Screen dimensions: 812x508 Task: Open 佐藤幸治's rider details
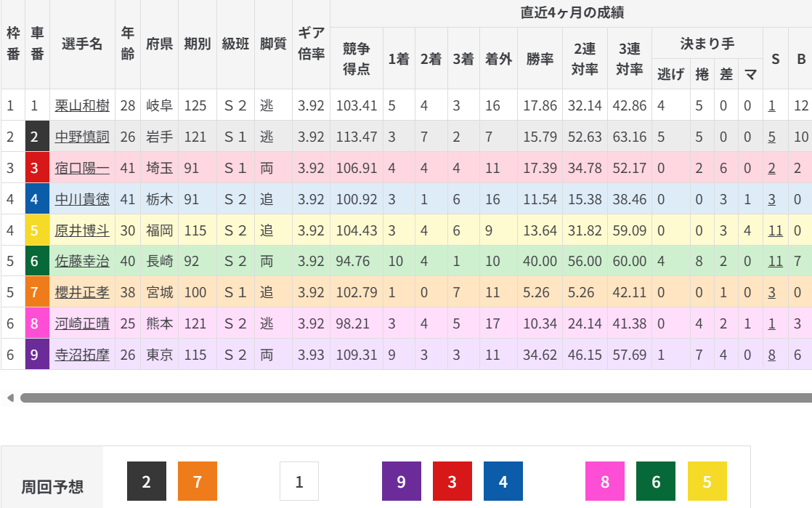point(82,262)
